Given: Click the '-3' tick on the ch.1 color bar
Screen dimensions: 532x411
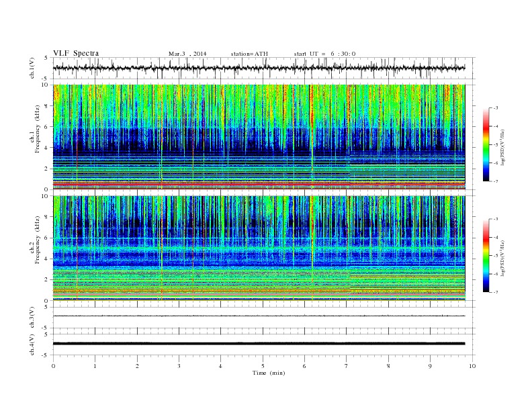Looking at the screenshot, I should click(x=496, y=108).
